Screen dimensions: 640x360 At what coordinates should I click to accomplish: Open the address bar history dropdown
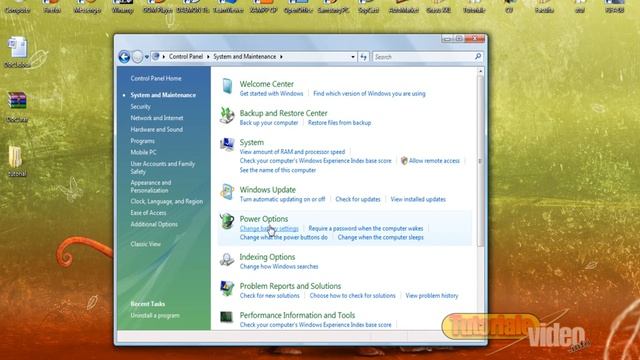pyautogui.click(x=353, y=57)
